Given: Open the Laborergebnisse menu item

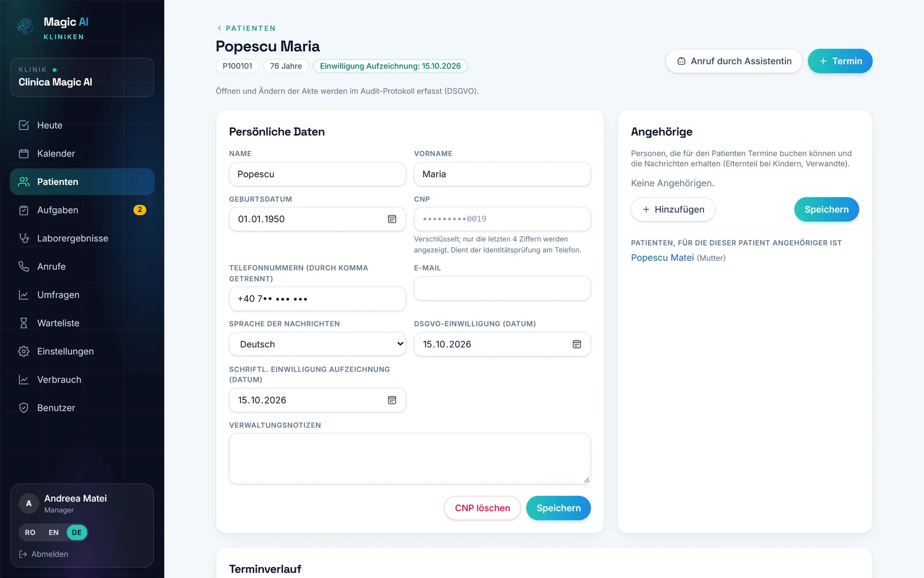Looking at the screenshot, I should click(82, 238).
